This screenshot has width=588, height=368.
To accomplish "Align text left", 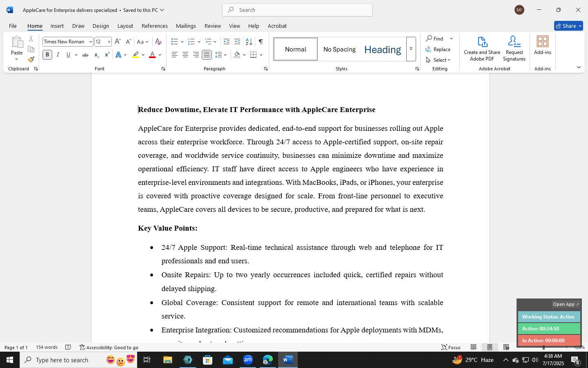I will [x=175, y=55].
